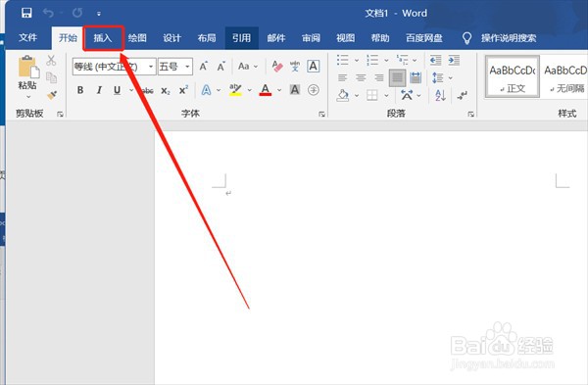Select the 引用 tab
This screenshot has height=385, width=588.
tap(241, 38)
